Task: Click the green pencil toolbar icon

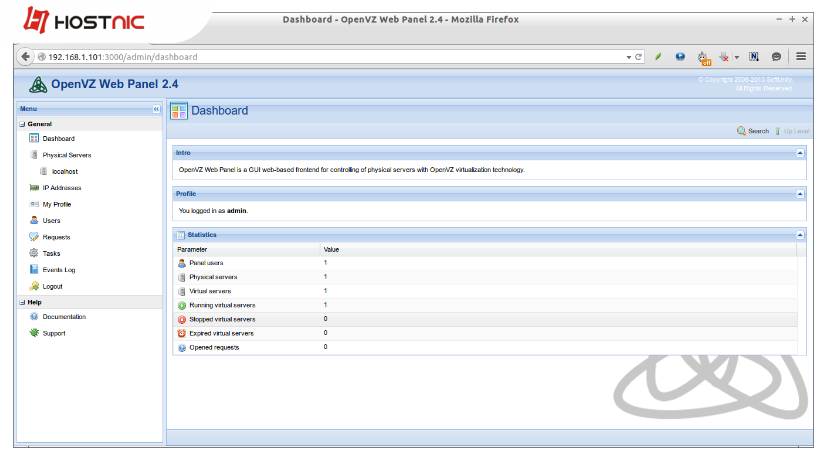Action: pos(658,56)
